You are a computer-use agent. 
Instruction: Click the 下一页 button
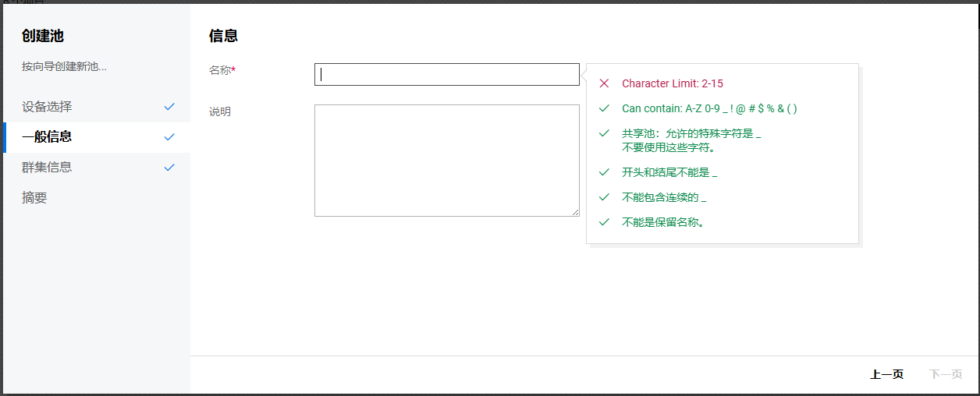[946, 375]
